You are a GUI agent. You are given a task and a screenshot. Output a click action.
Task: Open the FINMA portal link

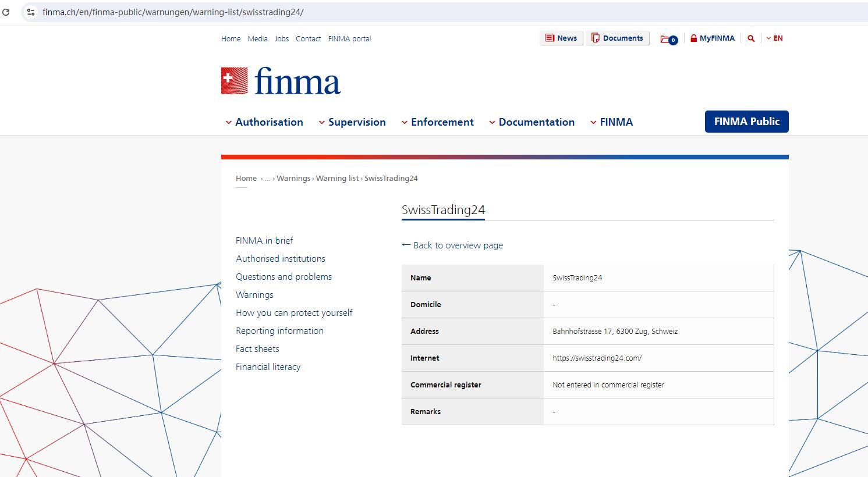pos(349,39)
